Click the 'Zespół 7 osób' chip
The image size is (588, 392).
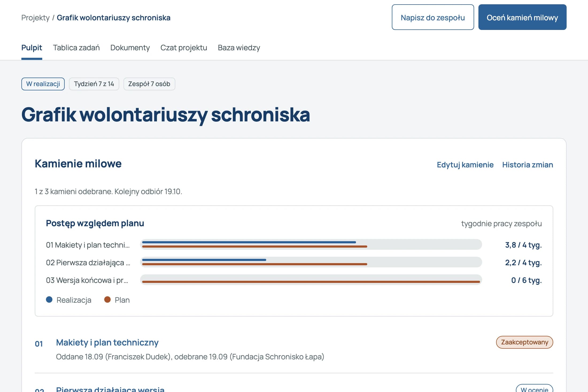tap(149, 84)
